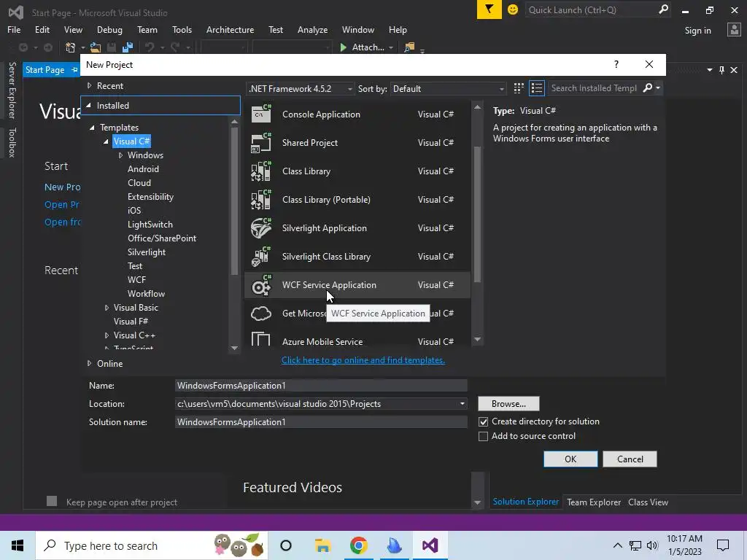
Task: Open the Architecture menu
Action: [230, 29]
